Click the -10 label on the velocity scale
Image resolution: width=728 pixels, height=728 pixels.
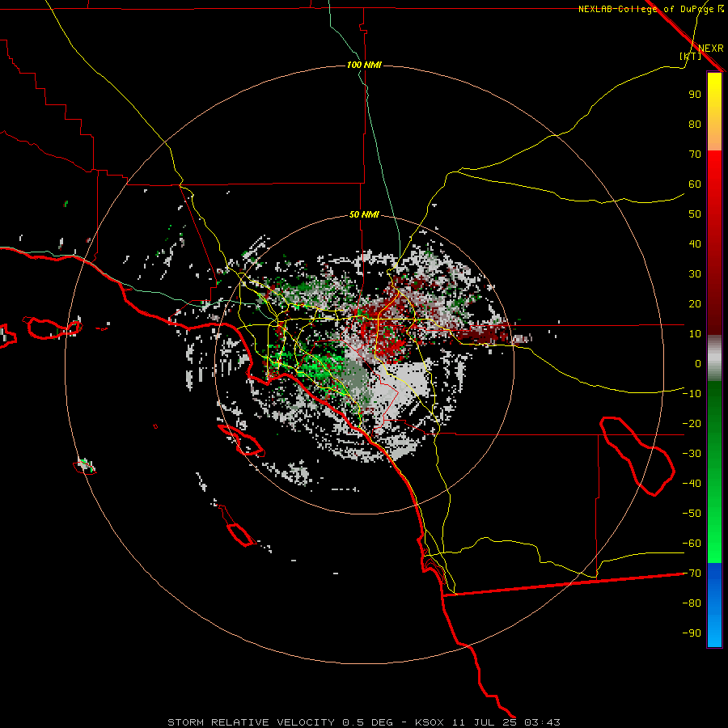tap(692, 394)
